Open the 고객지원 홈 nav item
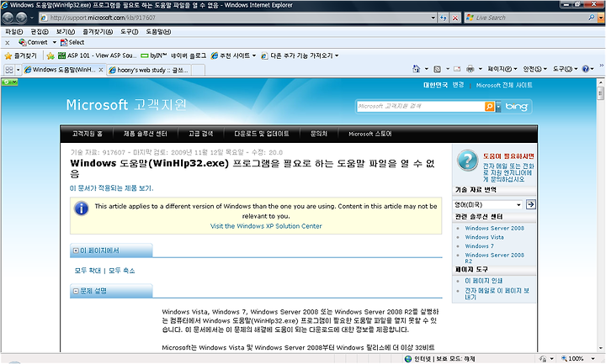The image size is (606, 364). point(87,134)
